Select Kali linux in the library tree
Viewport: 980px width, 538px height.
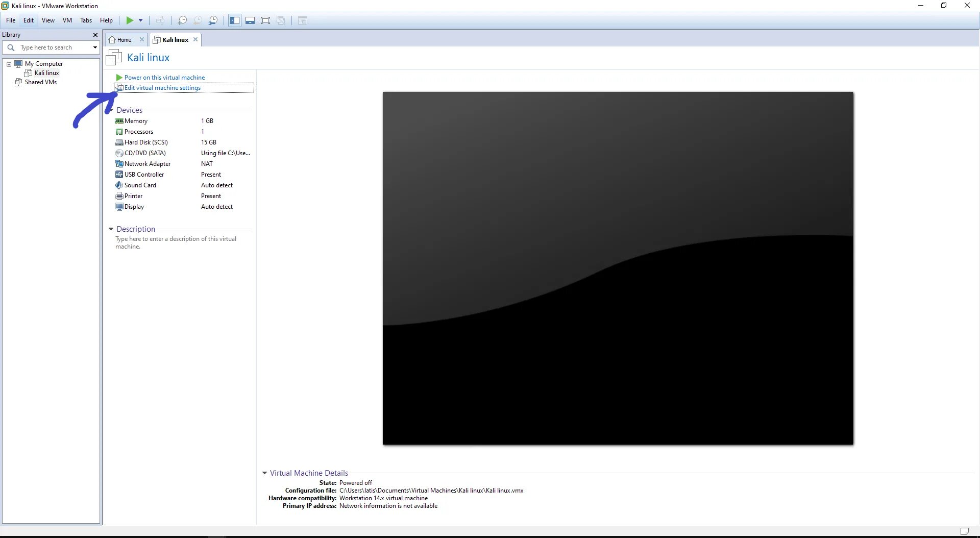46,73
